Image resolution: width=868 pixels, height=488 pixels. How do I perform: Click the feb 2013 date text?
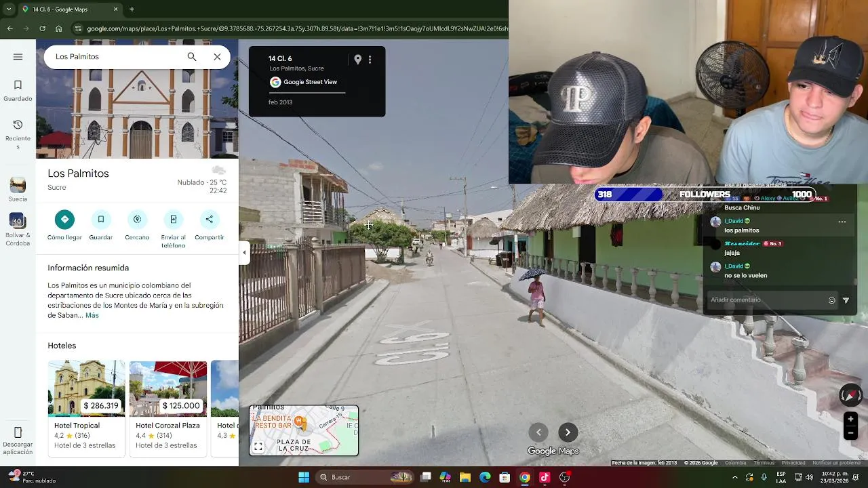280,102
